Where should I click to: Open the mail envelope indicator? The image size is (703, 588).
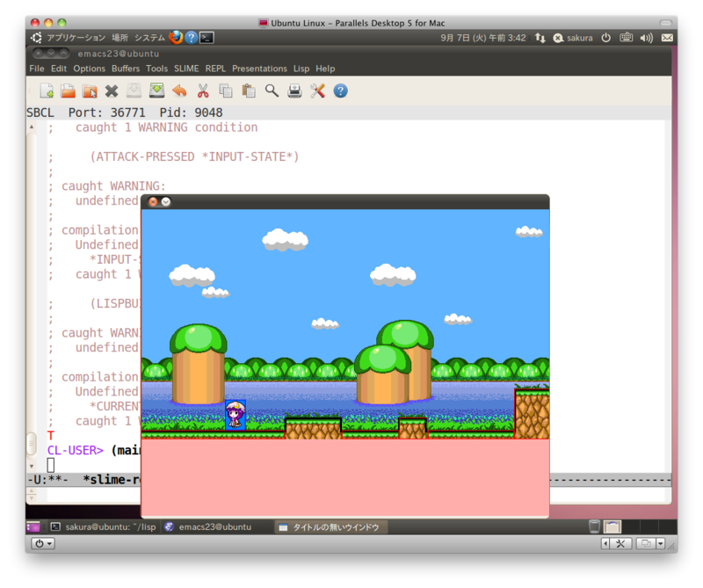coord(667,38)
